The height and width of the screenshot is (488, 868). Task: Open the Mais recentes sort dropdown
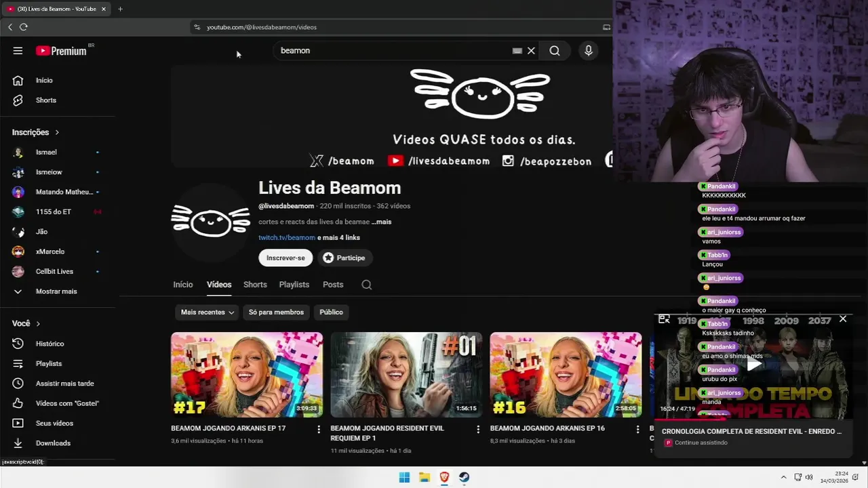tap(208, 312)
